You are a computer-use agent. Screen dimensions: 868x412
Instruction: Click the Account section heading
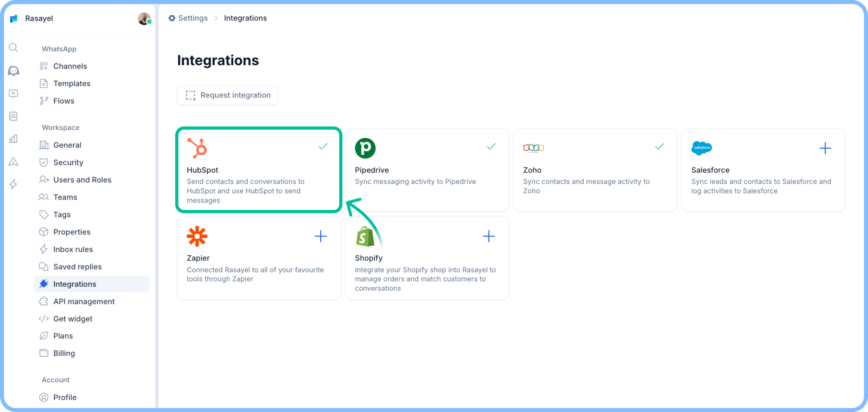click(x=56, y=380)
